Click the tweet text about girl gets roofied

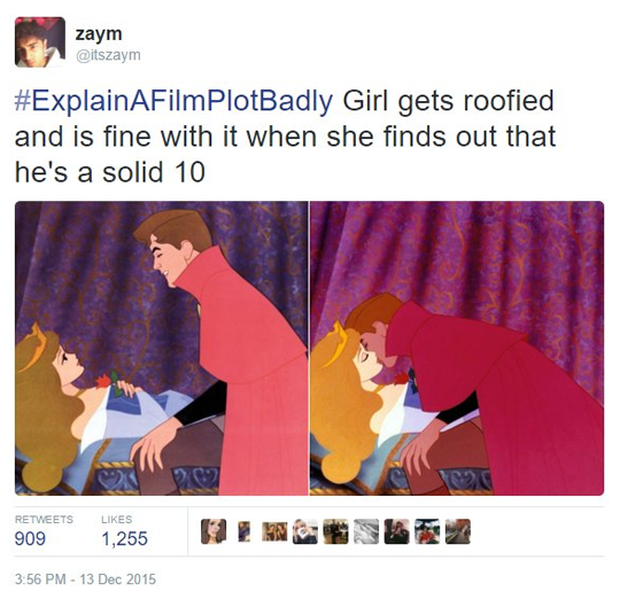[x=285, y=136]
